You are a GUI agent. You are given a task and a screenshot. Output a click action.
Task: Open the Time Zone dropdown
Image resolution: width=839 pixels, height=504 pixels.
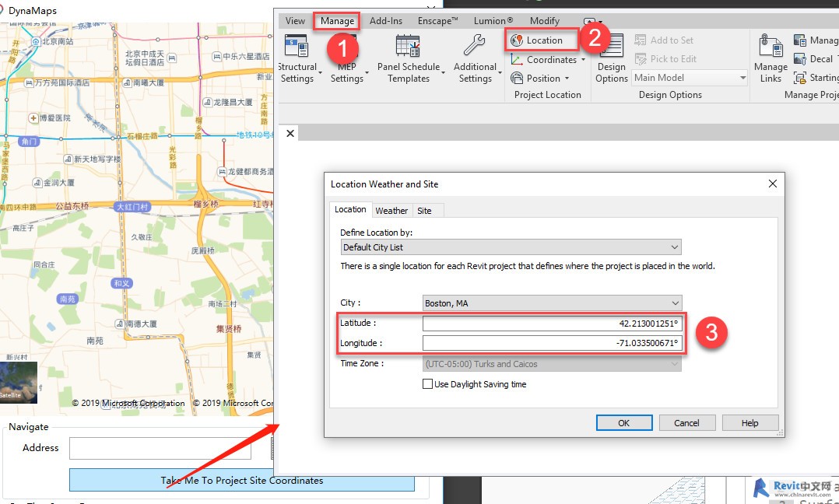pos(553,364)
